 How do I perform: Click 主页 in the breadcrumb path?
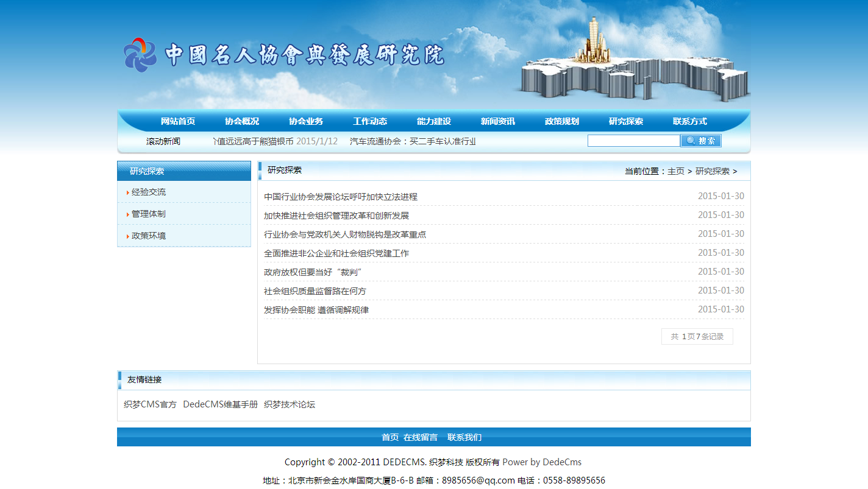676,171
